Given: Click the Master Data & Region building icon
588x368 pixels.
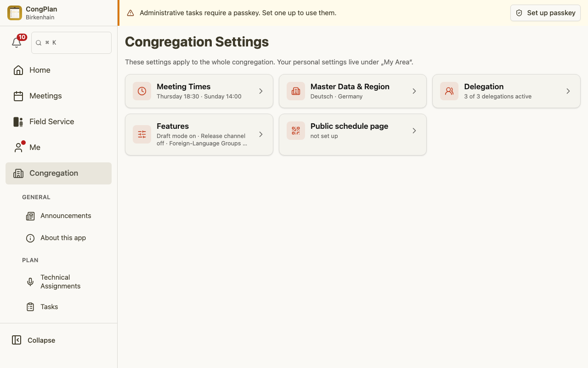Looking at the screenshot, I should pyautogui.click(x=296, y=91).
